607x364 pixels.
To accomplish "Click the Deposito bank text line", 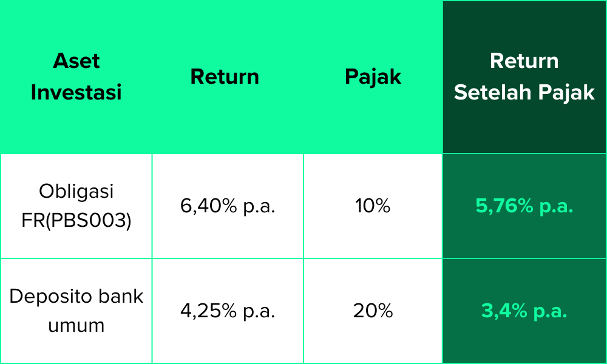I will tap(76, 297).
